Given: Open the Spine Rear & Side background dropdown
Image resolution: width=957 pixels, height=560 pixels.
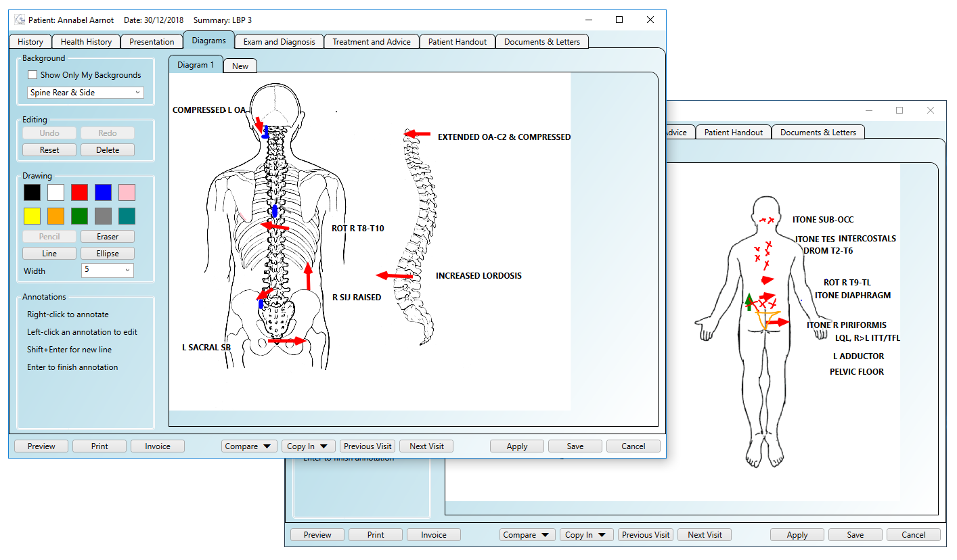Looking at the screenshot, I should pyautogui.click(x=85, y=93).
